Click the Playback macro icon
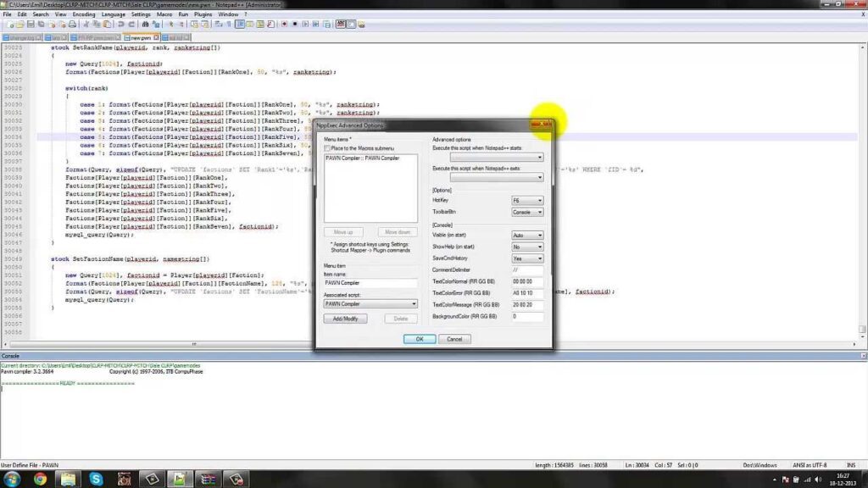Image resolution: width=868 pixels, height=488 pixels. (x=305, y=25)
